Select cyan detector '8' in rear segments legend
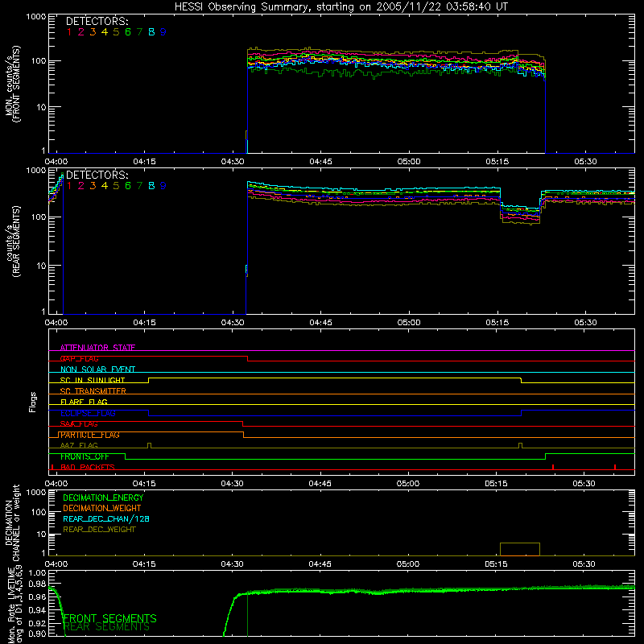 pyautogui.click(x=151, y=186)
